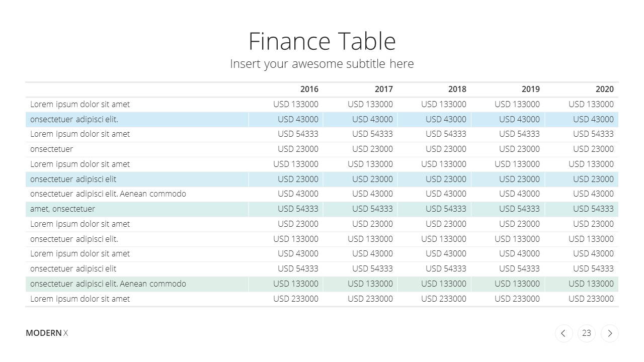
Task: Select the slide number 23 indicator
Action: pyautogui.click(x=587, y=333)
